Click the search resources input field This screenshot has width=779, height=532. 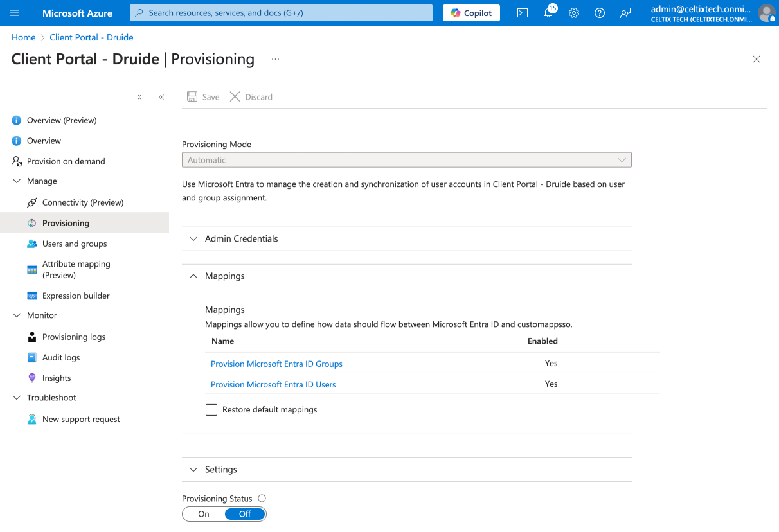click(x=281, y=13)
